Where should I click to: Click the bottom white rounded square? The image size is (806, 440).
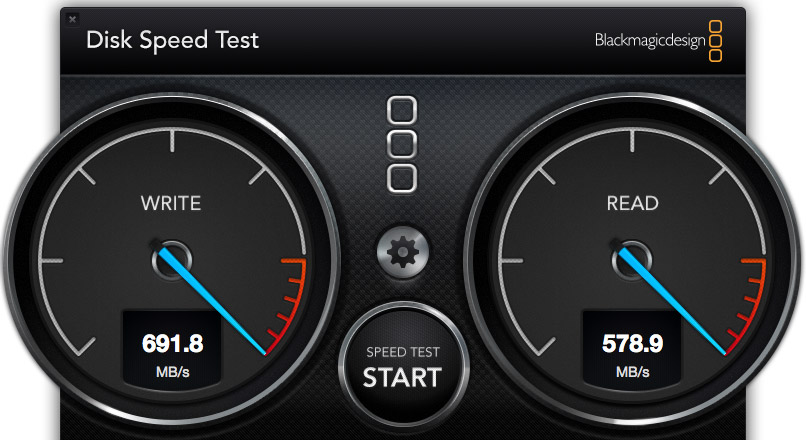[402, 178]
